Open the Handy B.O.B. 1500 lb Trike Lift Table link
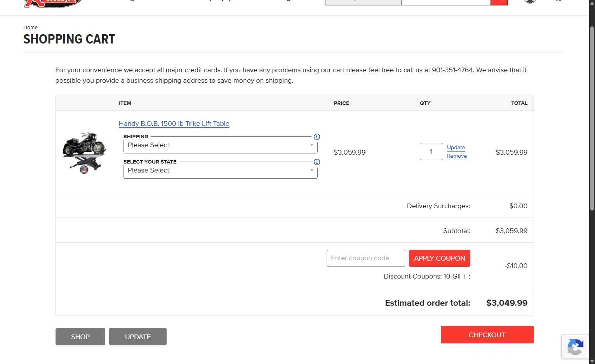 pos(174,124)
